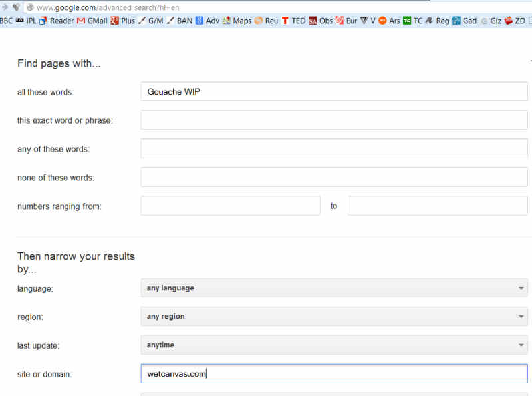This screenshot has width=532, height=396.
Task: Click the 'this exact word or phrase' field
Action: 334,120
